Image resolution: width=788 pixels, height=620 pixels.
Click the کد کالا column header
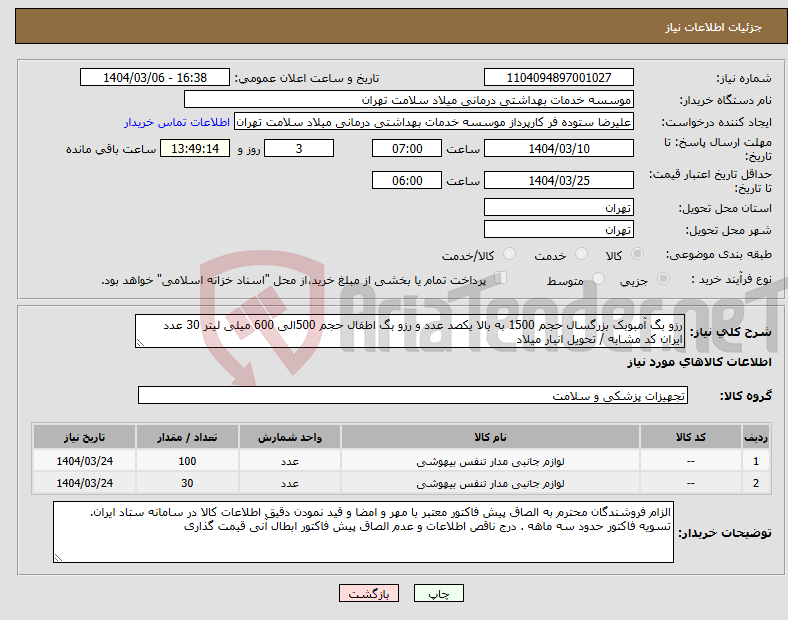691,437
